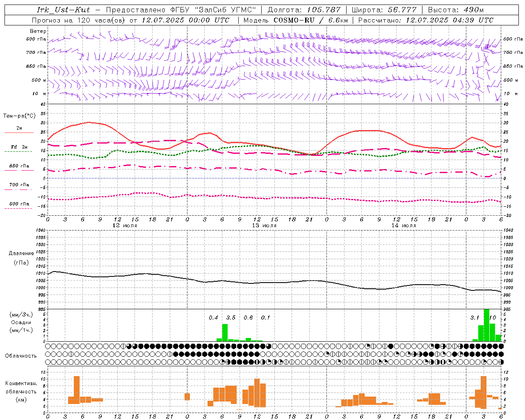Viewport: 525px width, 420px height.
Task: Click the (км) kilometres unit label
Action: [x=21, y=399]
